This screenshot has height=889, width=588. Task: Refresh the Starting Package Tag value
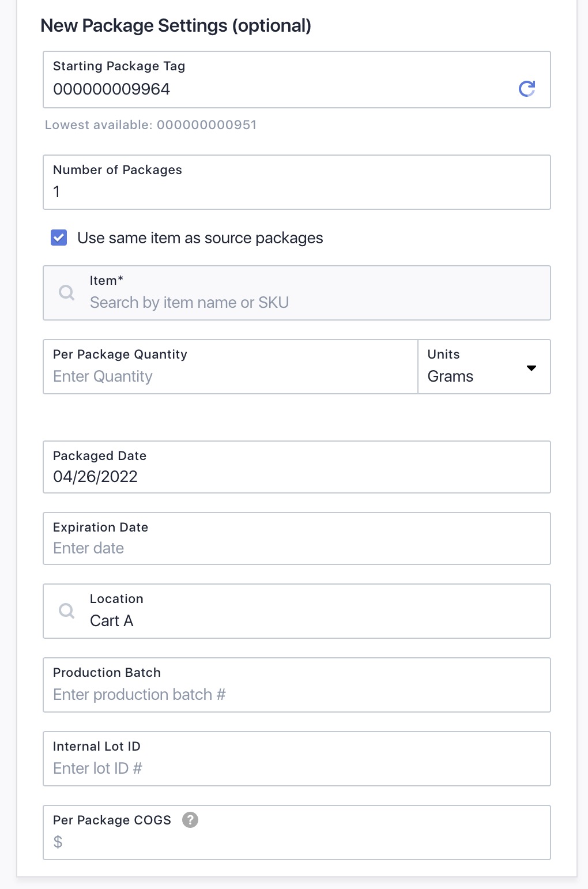tap(527, 88)
